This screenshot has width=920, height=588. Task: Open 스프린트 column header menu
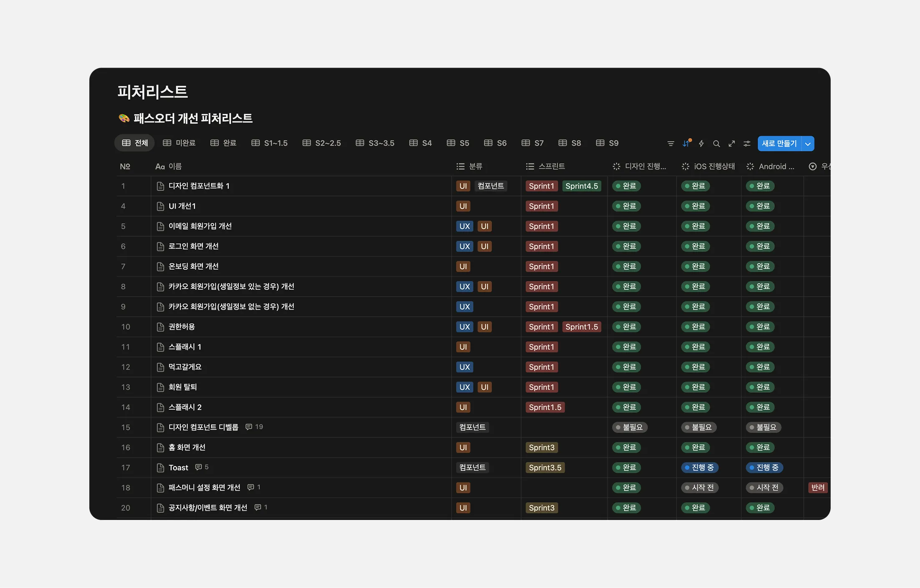(x=551, y=167)
